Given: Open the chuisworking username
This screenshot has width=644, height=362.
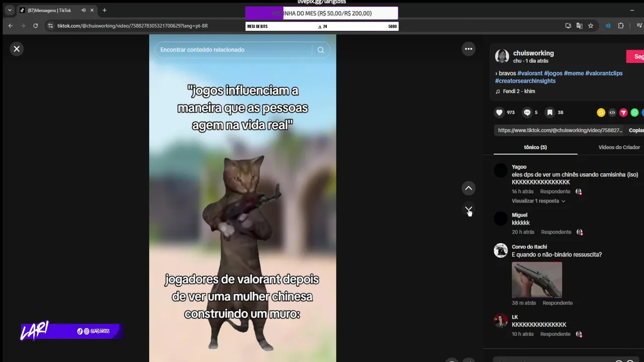Looking at the screenshot, I should [533, 53].
